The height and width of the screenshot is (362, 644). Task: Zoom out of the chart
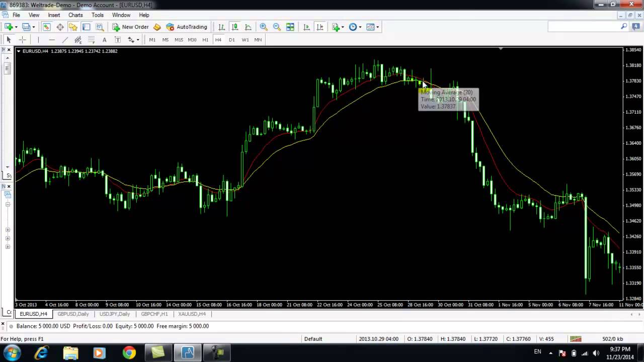(x=277, y=27)
